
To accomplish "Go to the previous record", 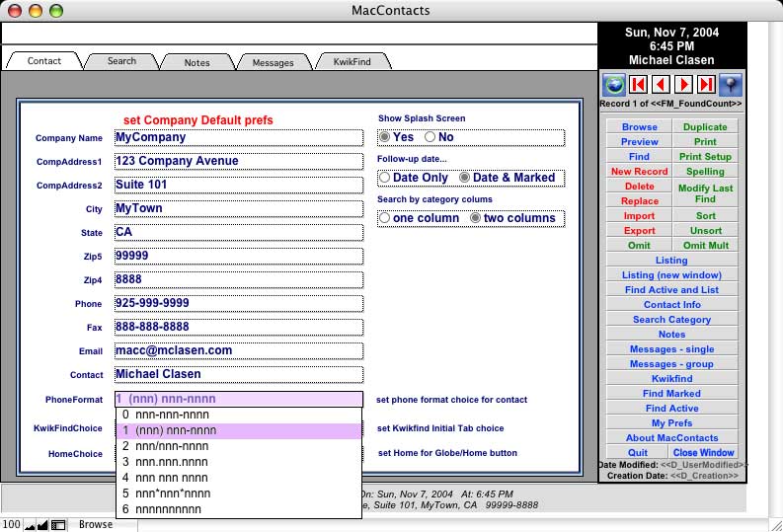I will point(661,85).
